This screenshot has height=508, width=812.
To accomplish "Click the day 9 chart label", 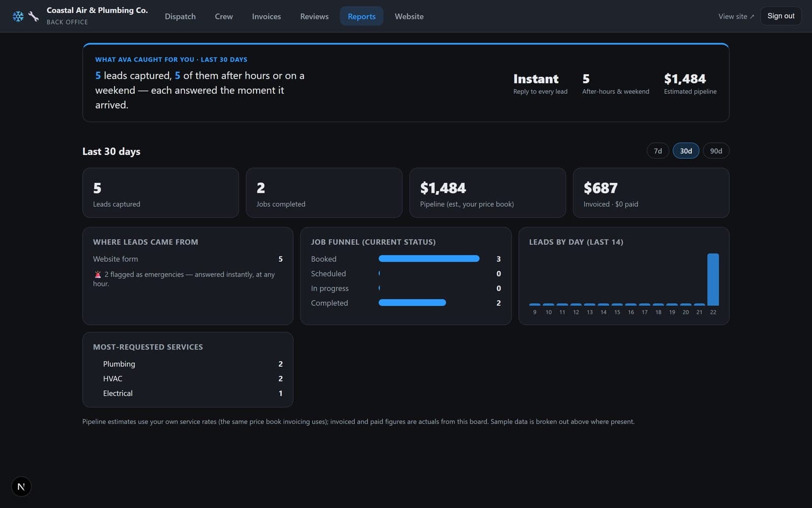I will point(535,312).
